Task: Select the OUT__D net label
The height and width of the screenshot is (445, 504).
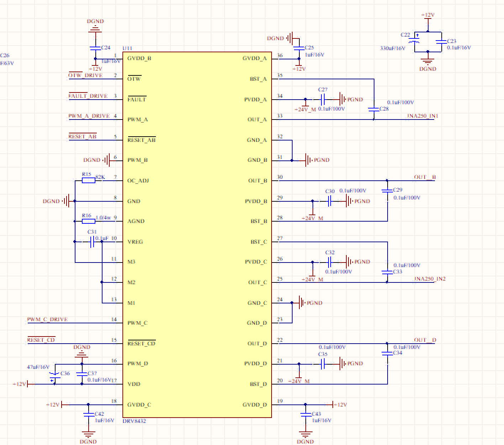Action: 425,340
